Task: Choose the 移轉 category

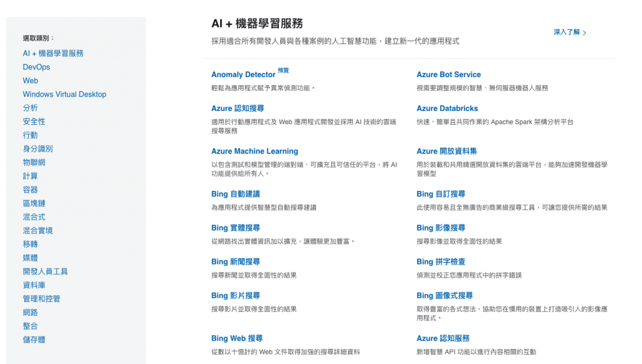Action: pyautogui.click(x=30, y=244)
